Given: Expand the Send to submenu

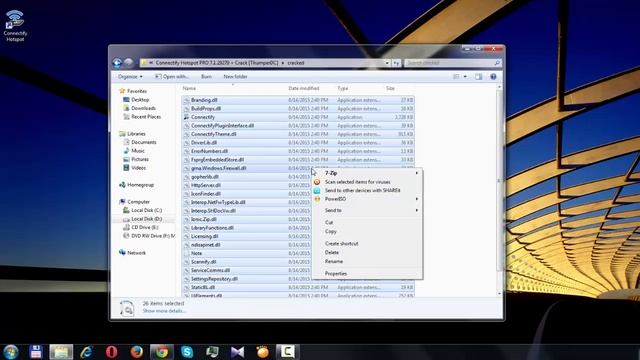Looking at the screenshot, I should [x=367, y=211].
